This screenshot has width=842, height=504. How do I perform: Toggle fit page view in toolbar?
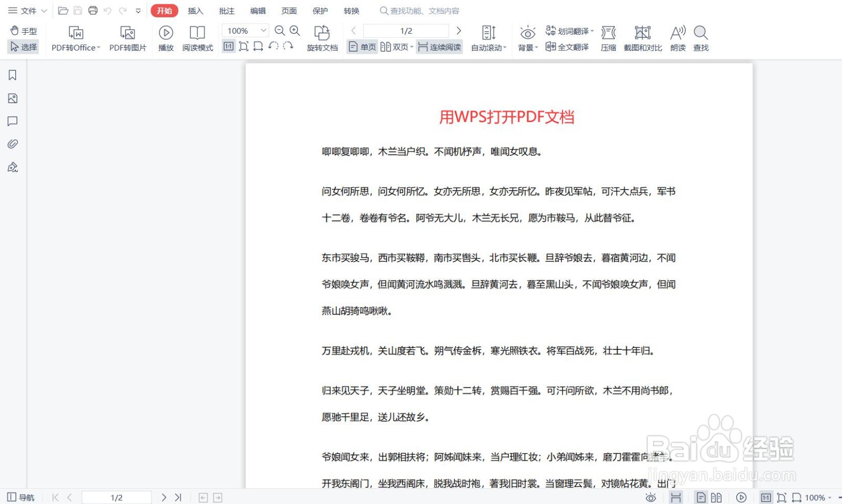pyautogui.click(x=244, y=46)
